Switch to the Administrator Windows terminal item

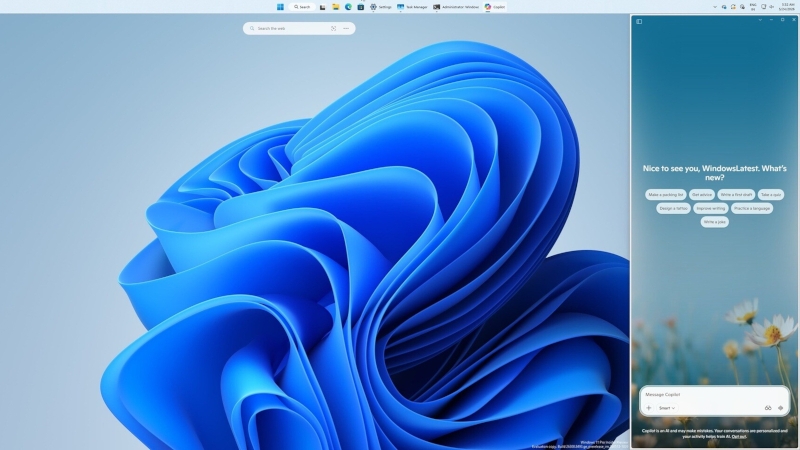[x=456, y=7]
